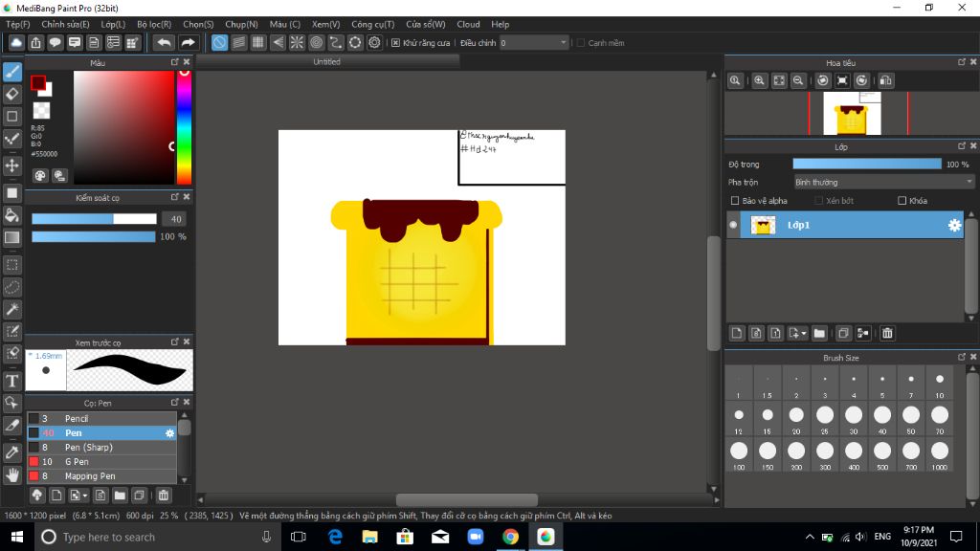Select the Mapping Pen brush
980x551 pixels.
[x=101, y=476]
